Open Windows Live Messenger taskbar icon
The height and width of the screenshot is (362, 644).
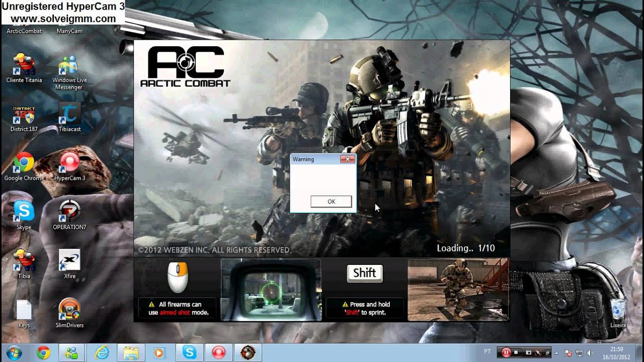(x=72, y=352)
